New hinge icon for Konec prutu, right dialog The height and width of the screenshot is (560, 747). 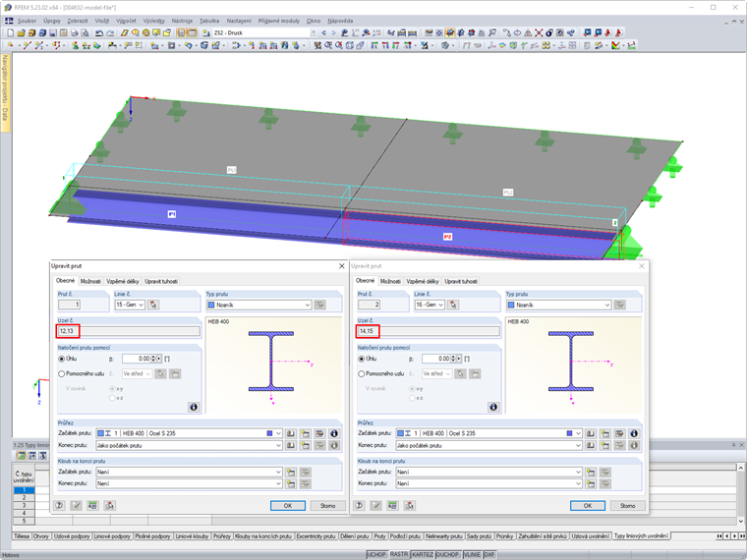pyautogui.click(x=591, y=483)
